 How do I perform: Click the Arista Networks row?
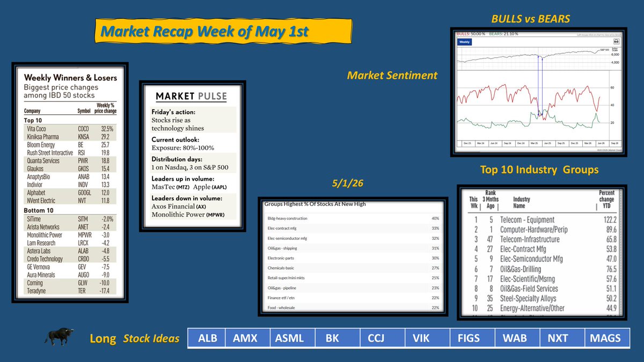(69, 227)
